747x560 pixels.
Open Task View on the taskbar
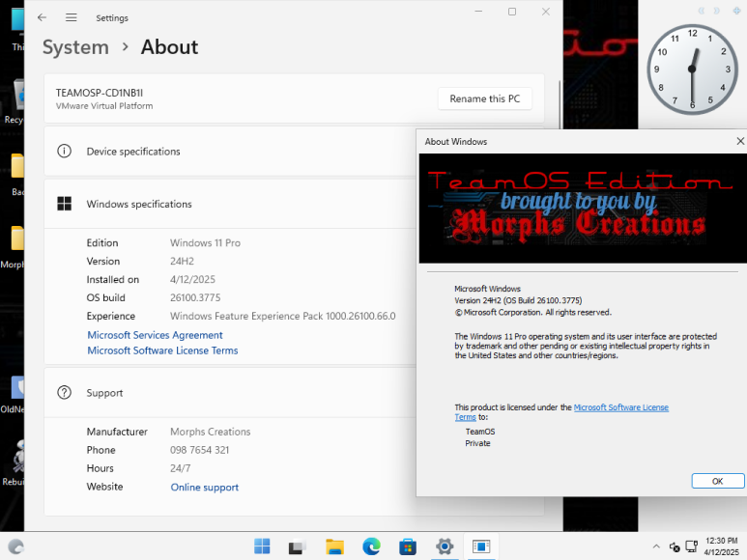pos(298,546)
